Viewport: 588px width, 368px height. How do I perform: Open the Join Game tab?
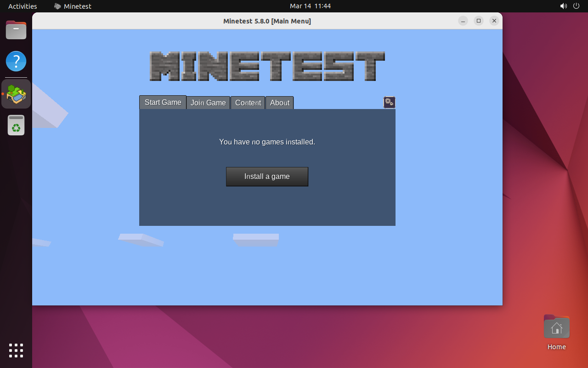[208, 103]
